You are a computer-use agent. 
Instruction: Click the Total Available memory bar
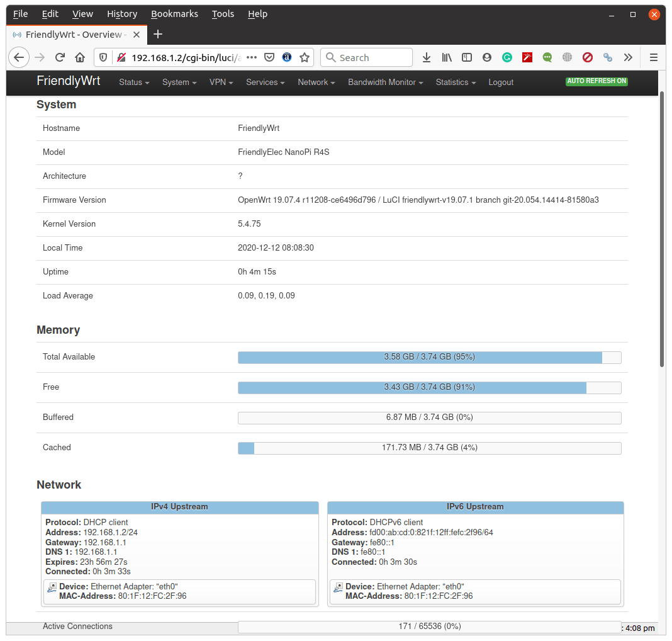[x=429, y=357]
